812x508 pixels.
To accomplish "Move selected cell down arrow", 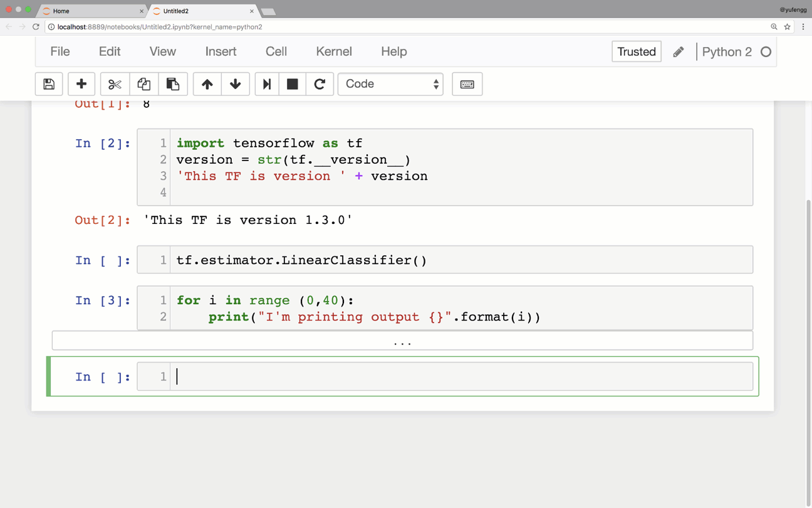I will pyautogui.click(x=236, y=84).
